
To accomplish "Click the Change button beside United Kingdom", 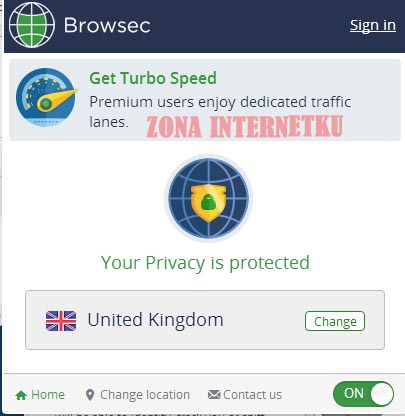I will click(x=335, y=321).
